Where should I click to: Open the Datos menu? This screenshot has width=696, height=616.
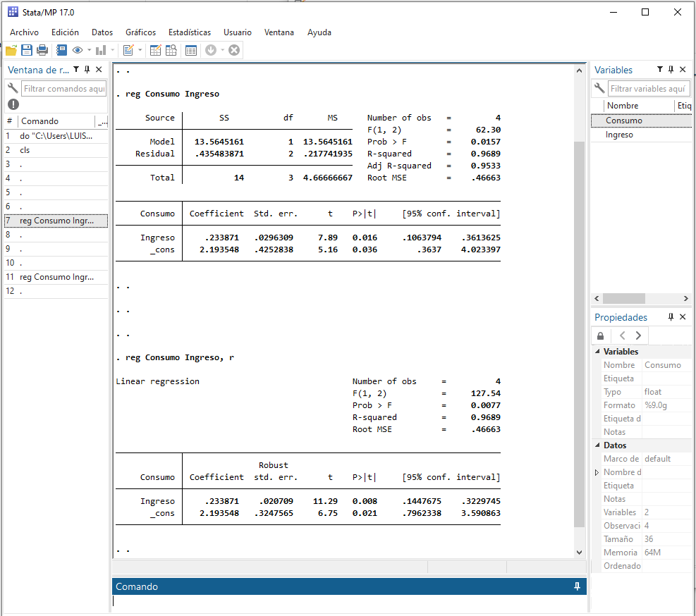point(102,32)
